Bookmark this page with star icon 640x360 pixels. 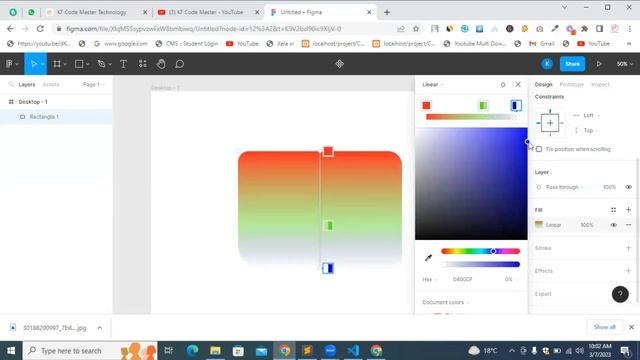coord(416,29)
